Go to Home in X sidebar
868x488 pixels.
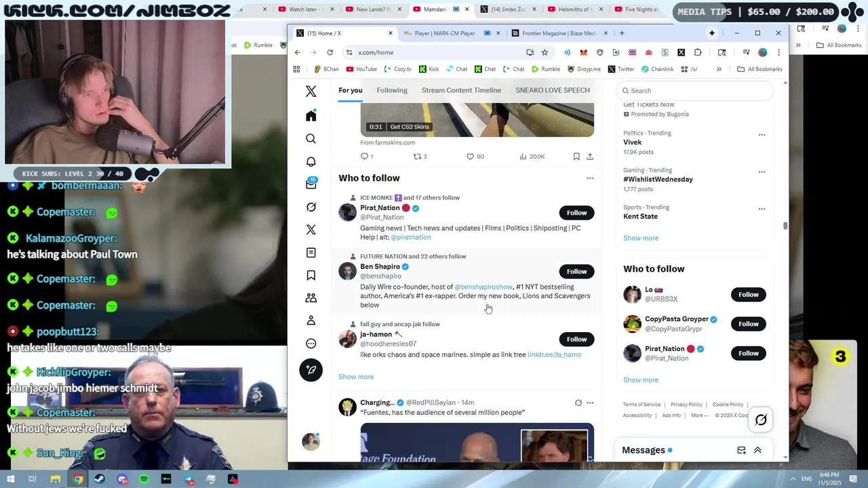[x=311, y=116]
